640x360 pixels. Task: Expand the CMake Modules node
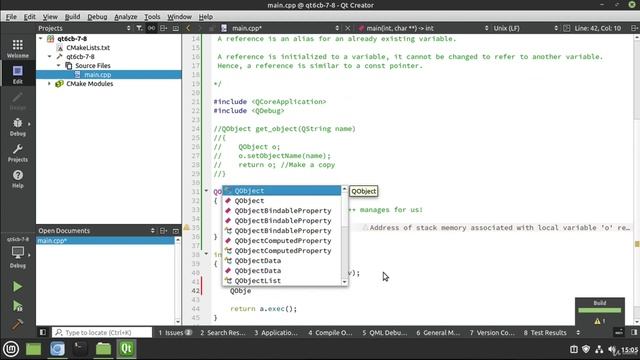pyautogui.click(x=49, y=83)
